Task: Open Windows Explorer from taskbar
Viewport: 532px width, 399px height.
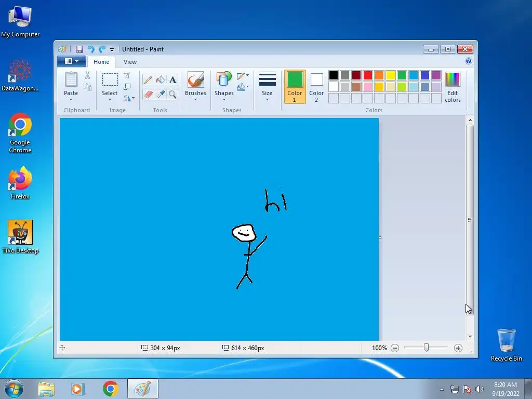Action: 46,389
